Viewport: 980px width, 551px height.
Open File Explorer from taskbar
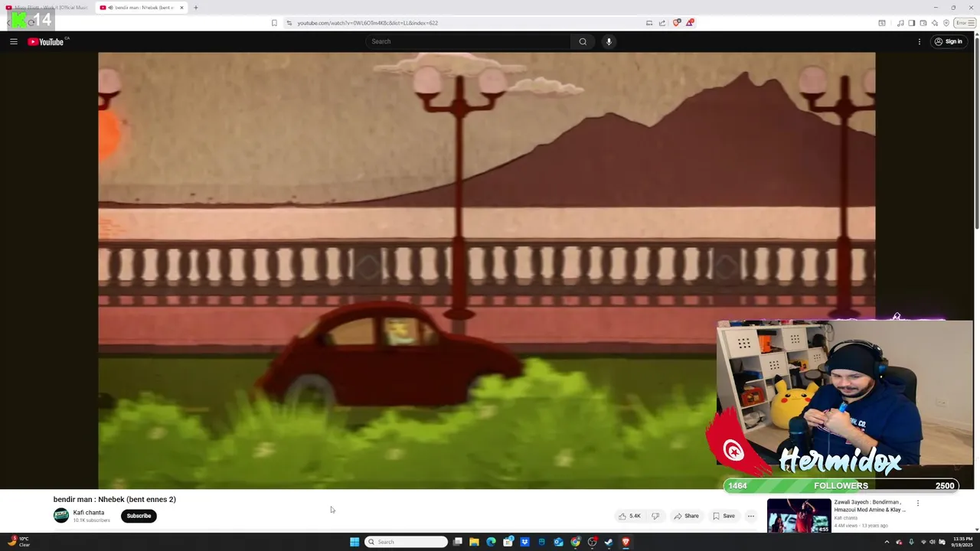475,542
